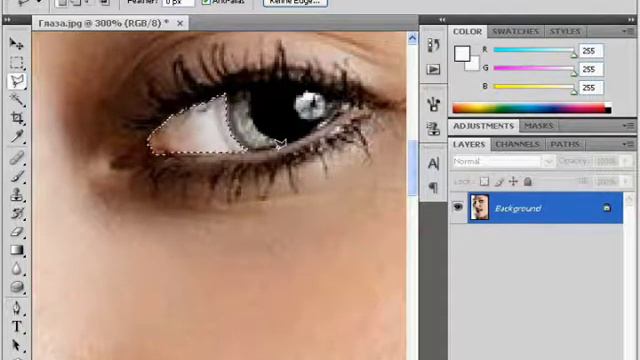The width and height of the screenshot is (640, 360).
Task: Select the Pen tool
Action: [x=17, y=308]
